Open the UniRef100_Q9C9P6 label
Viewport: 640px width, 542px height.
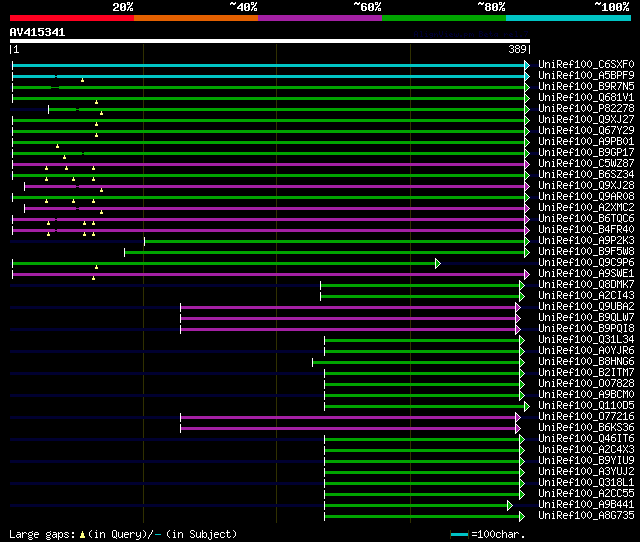coord(586,263)
